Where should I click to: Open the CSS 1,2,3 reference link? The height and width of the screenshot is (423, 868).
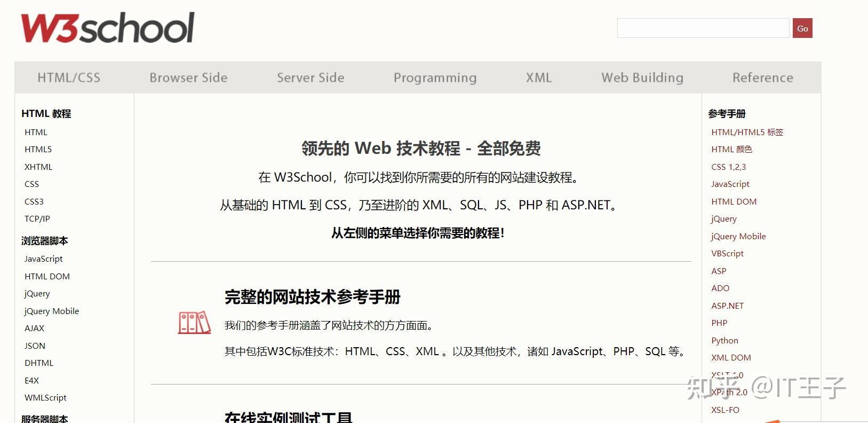[x=729, y=167]
